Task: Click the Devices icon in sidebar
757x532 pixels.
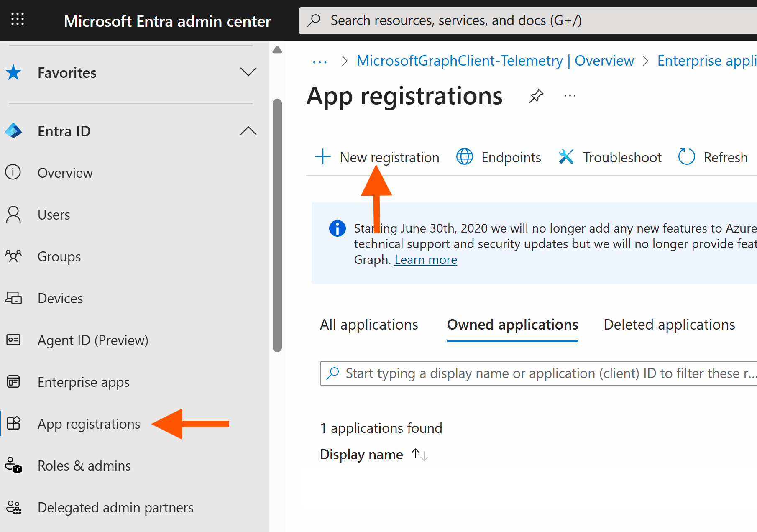Action: 13,298
